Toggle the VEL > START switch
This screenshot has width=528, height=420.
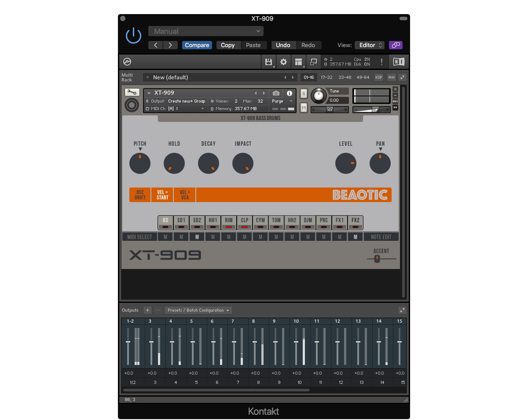162,195
